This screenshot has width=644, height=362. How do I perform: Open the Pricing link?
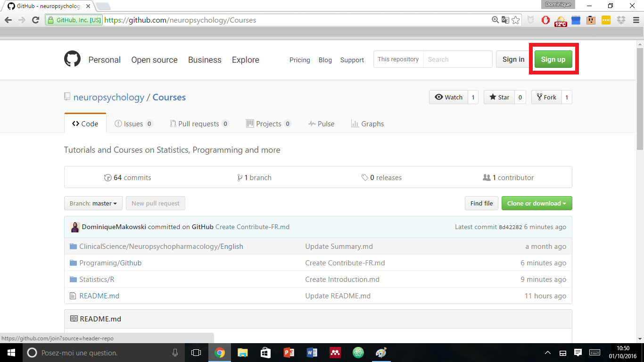point(300,60)
